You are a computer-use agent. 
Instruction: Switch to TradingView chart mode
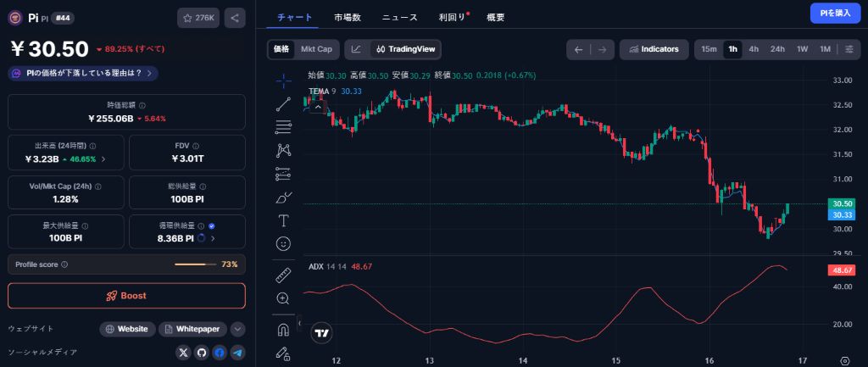[x=405, y=49]
